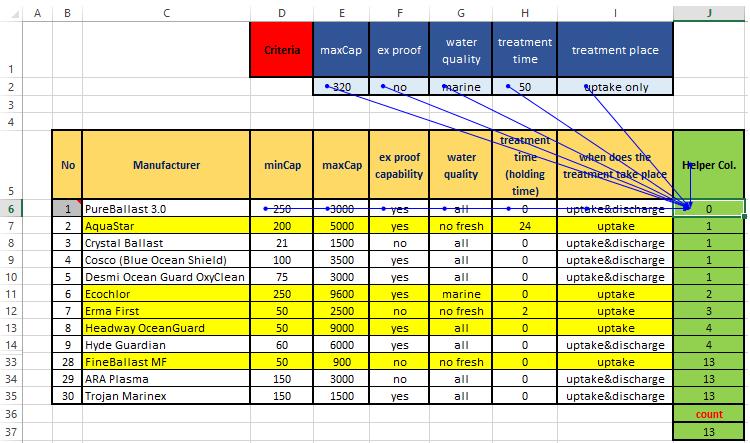The image size is (750, 443).
Task: Click the Headway OceanGuard cell
Action: pyautogui.click(x=166, y=328)
